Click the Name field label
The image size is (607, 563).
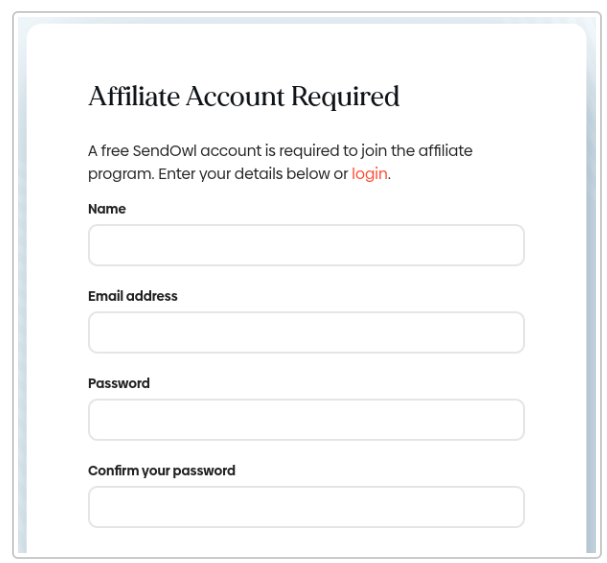pyautogui.click(x=107, y=209)
